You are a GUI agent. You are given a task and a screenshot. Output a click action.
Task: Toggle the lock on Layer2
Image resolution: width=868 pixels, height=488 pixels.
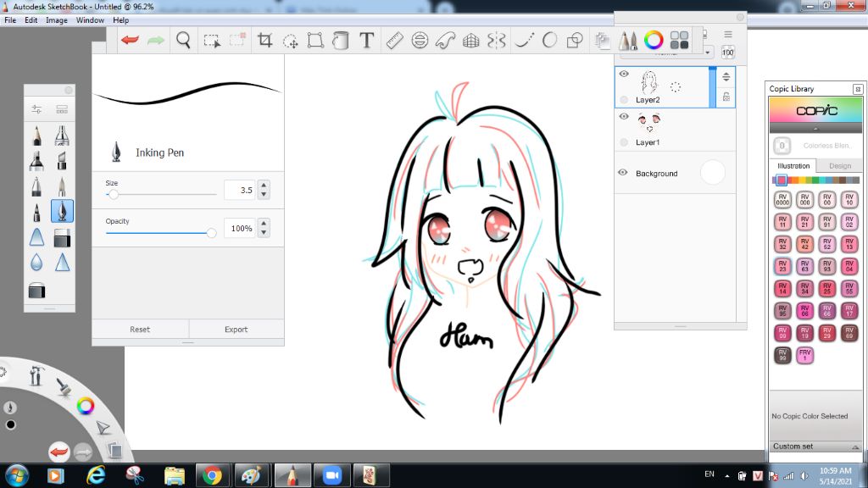726,97
